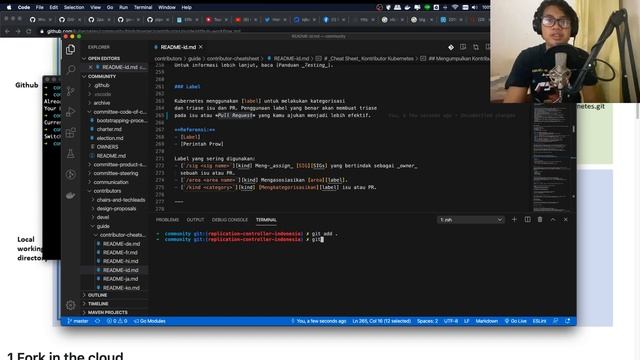640x360 pixels.
Task: Expand the design-proposals folder
Action: (x=116, y=209)
